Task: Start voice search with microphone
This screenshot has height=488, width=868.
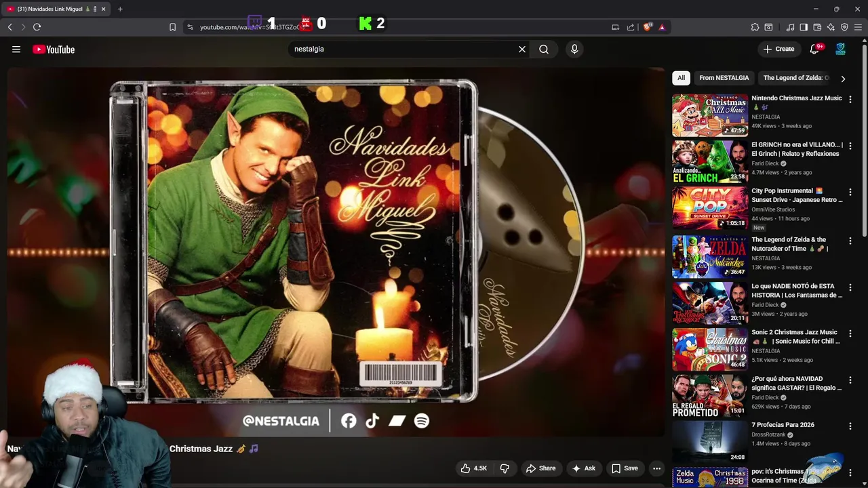Action: (574, 49)
